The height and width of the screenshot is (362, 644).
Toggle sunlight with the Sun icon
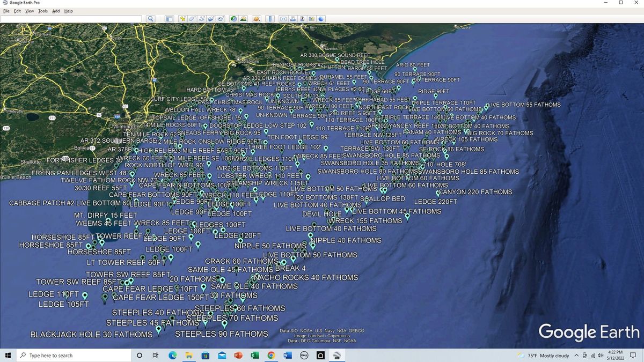pyautogui.click(x=244, y=19)
